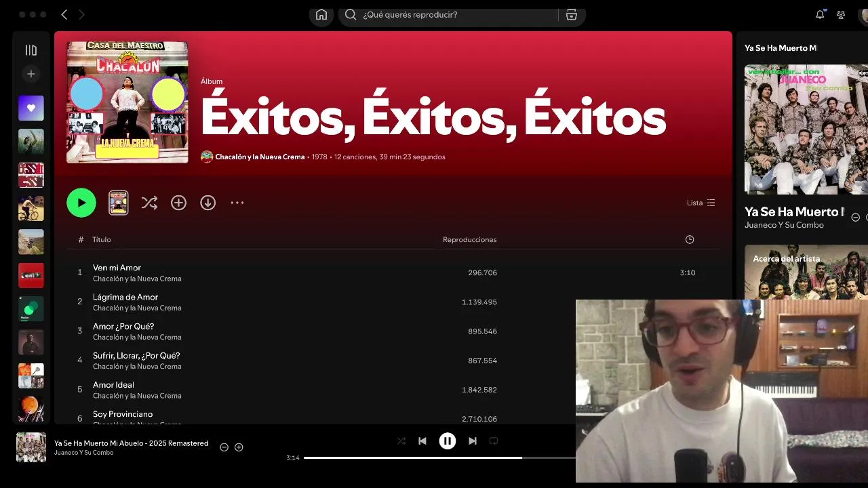Hide this song via minus icon in player bar

[x=224, y=447]
